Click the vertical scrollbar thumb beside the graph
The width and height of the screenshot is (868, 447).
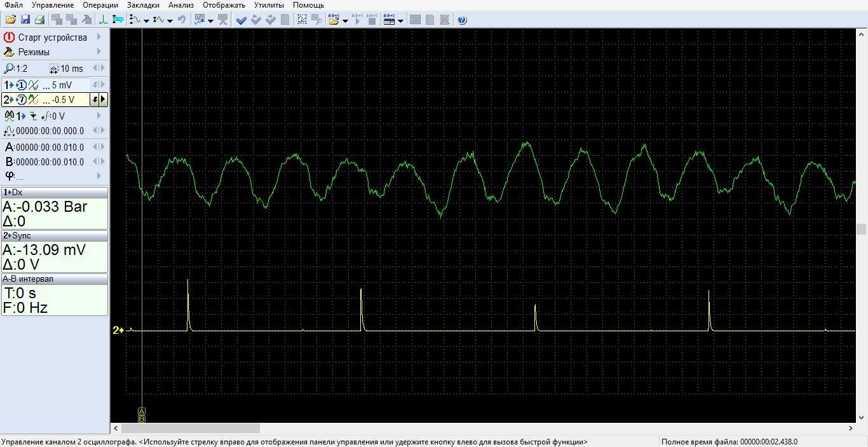pyautogui.click(x=862, y=229)
